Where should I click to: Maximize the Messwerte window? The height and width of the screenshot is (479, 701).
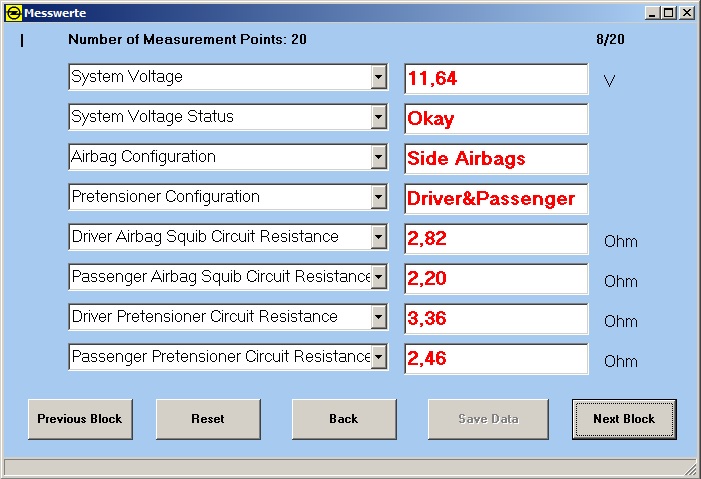669,12
